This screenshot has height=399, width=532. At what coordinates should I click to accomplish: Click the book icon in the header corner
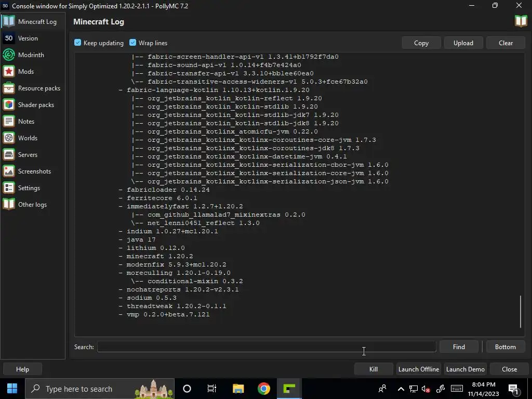[x=521, y=21]
